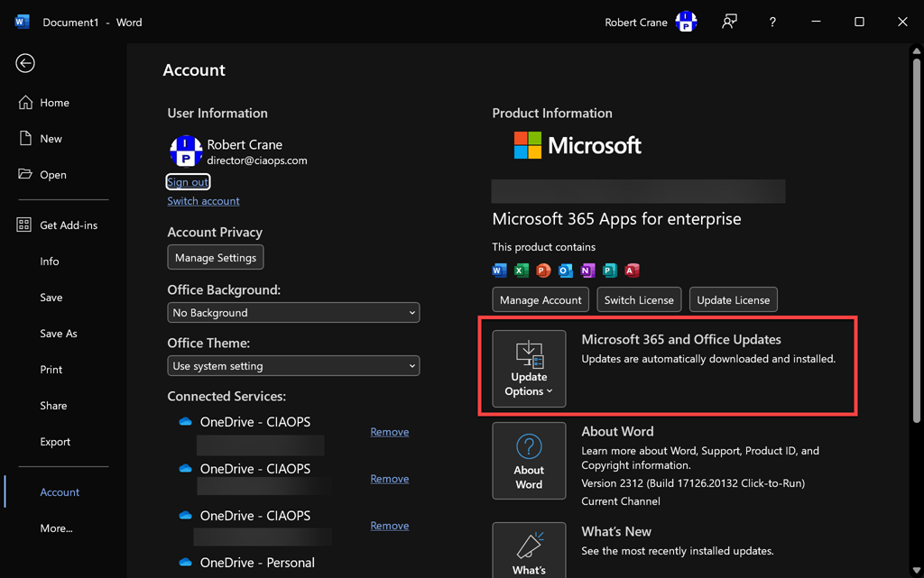
Task: Click the first OneDrive cloud icon
Action: tap(186, 422)
